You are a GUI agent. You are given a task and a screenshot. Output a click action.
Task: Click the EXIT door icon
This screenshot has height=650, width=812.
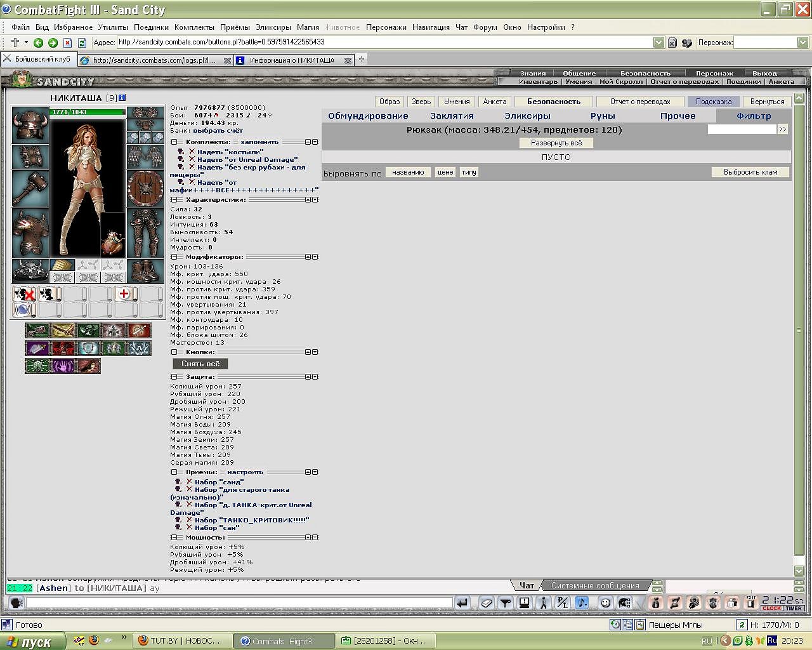point(751,602)
